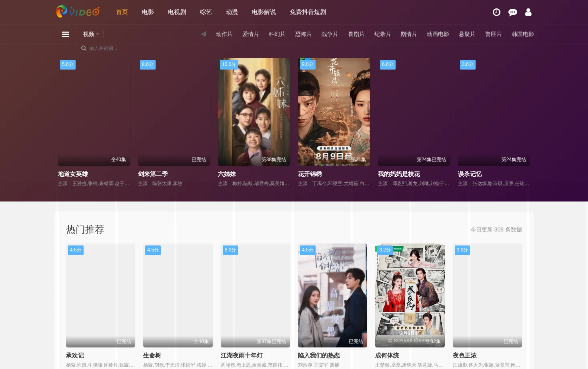Select the 喜剧片 category link
Viewport: 588px width, 369px height.
coord(356,34)
